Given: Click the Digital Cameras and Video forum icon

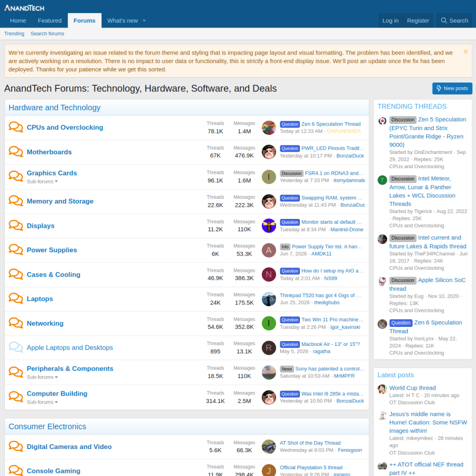Looking at the screenshot, I should 16,446.
